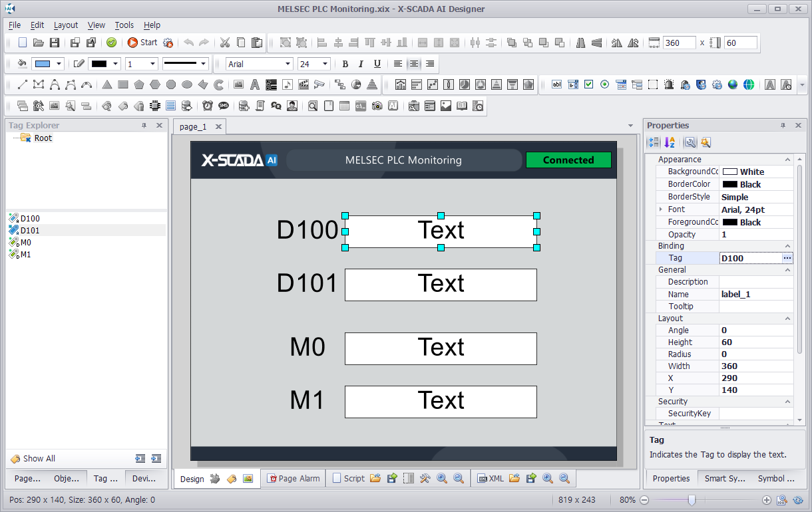Insert a text input box (abl) control
This screenshot has height=512, width=812.
click(557, 84)
